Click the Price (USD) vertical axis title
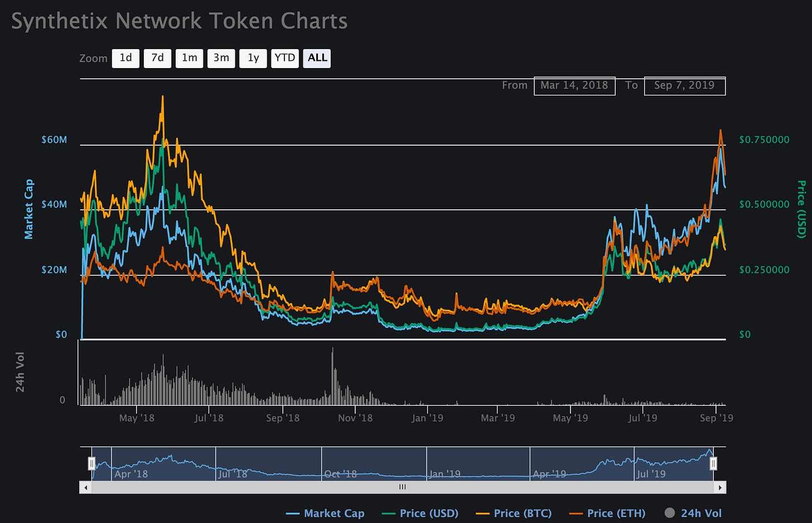812x523 pixels. point(801,209)
